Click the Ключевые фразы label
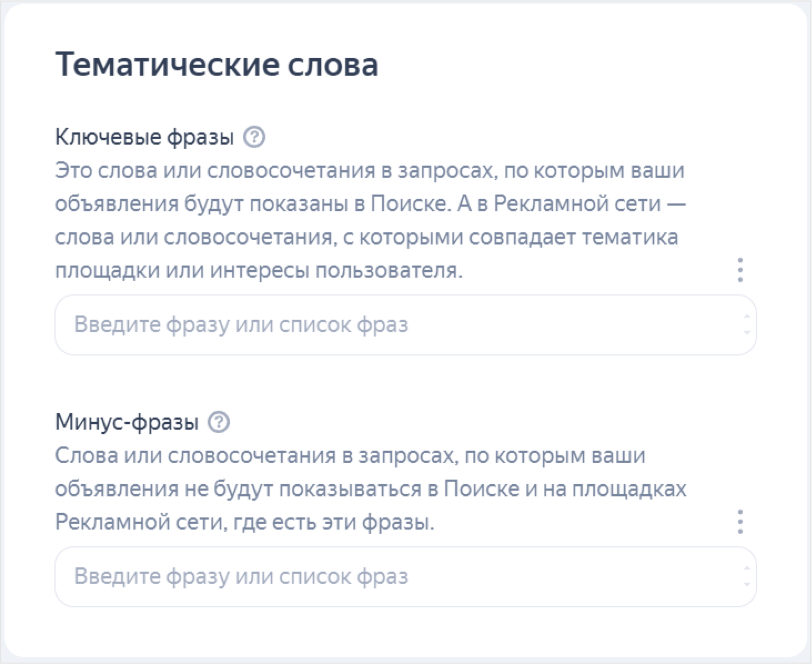This screenshot has height=664, width=812. click(144, 137)
